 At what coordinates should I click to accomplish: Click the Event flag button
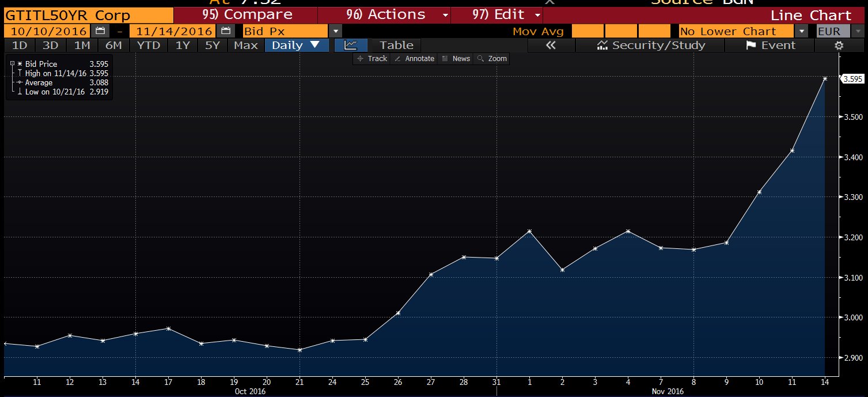(x=770, y=45)
